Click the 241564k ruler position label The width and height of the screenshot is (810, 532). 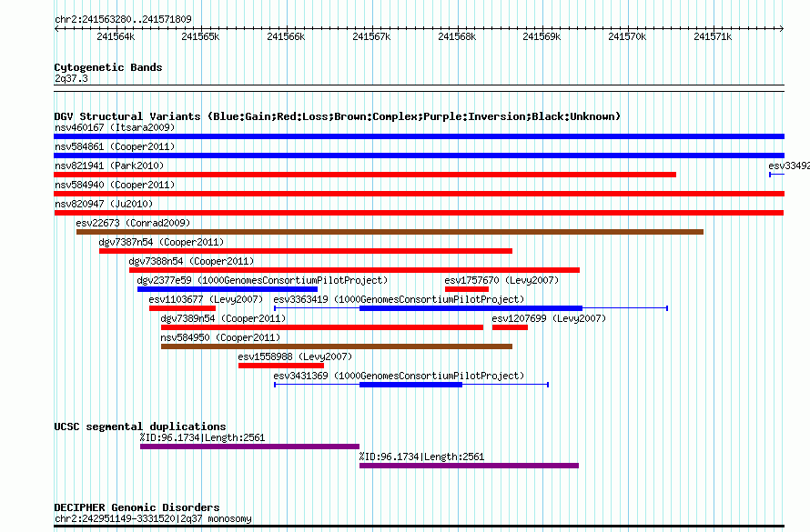coord(116,36)
